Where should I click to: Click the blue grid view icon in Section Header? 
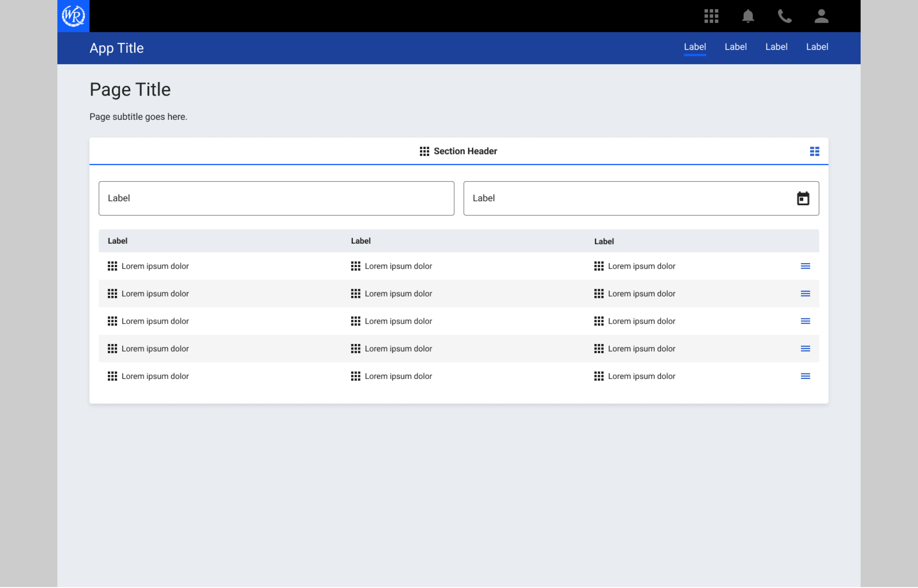click(815, 151)
